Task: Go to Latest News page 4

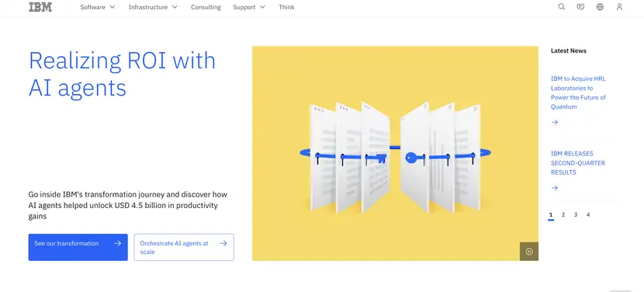Action: coord(588,214)
